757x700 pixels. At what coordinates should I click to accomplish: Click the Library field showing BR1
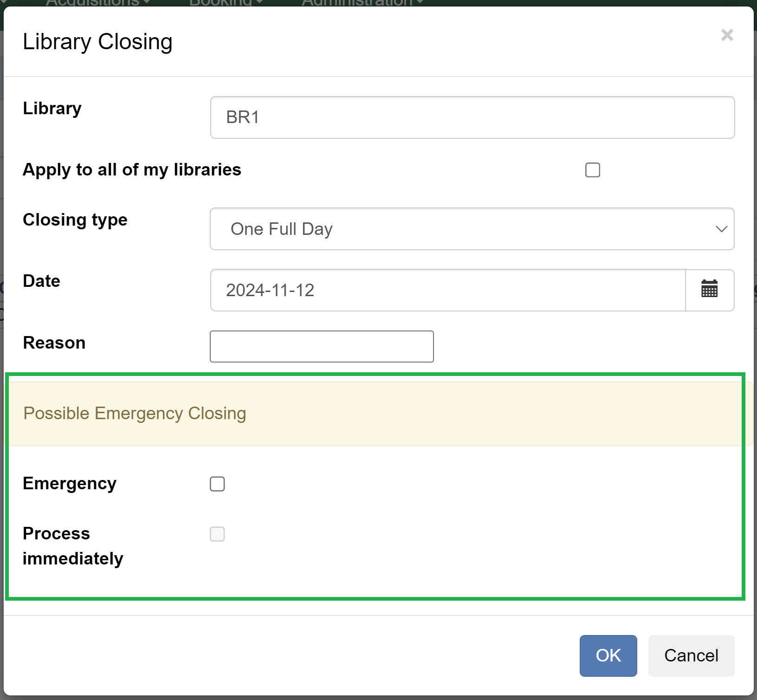[x=472, y=117]
